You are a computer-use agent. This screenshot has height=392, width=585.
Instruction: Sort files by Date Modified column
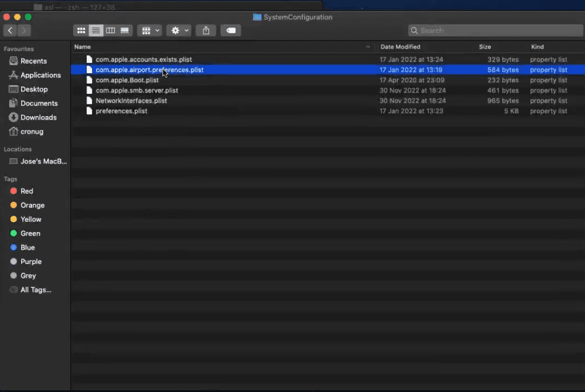400,47
